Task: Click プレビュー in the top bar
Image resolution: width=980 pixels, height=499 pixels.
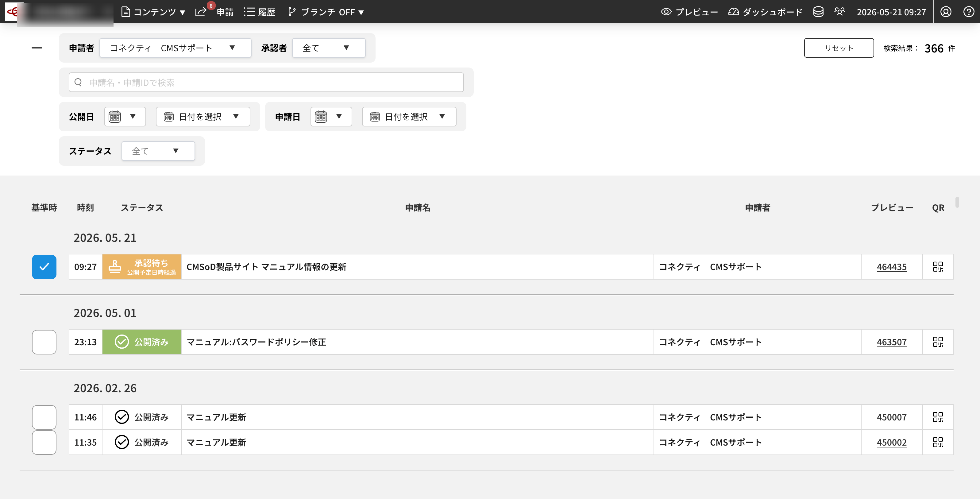Action: coord(689,12)
